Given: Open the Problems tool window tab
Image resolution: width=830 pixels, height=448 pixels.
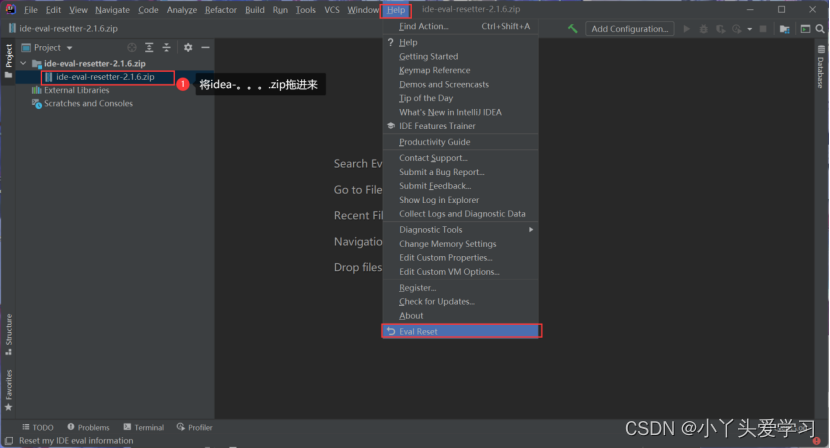Looking at the screenshot, I should (88, 427).
